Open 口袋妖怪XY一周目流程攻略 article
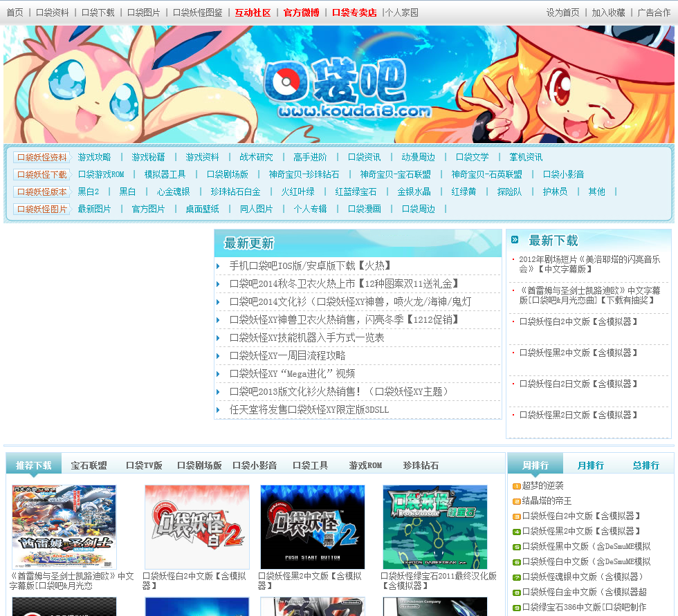The width and height of the screenshot is (678, 616). tap(287, 356)
